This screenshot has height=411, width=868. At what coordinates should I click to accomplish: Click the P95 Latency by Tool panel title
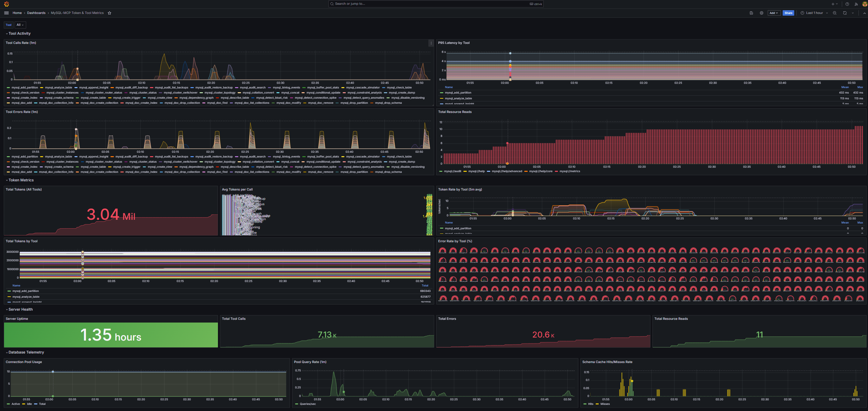point(454,43)
